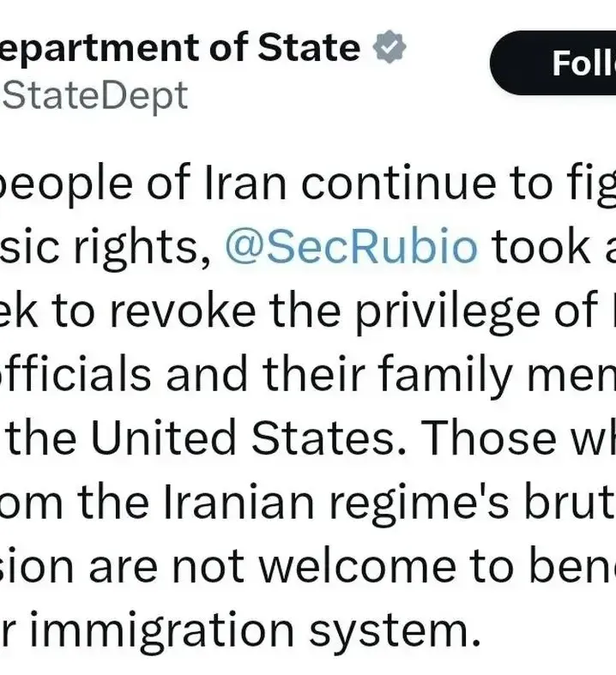Click the StateDept account handle
This screenshot has height=675, width=616.
click(94, 94)
